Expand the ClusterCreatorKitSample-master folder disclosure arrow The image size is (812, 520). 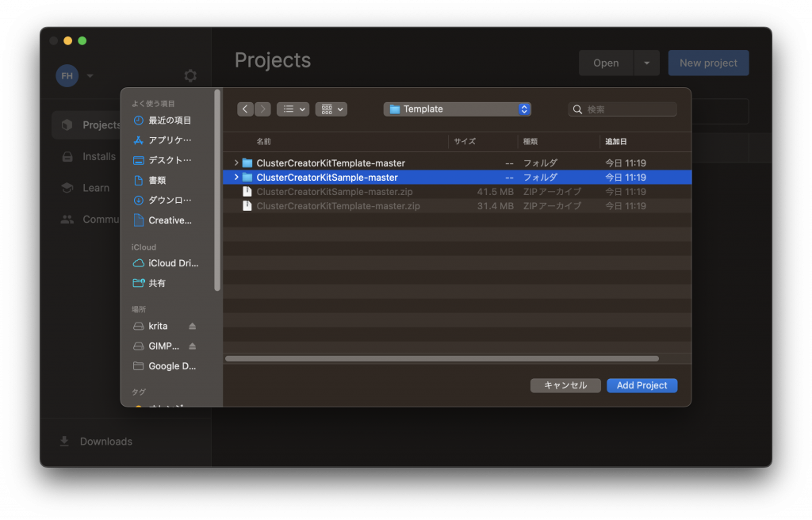coord(236,178)
